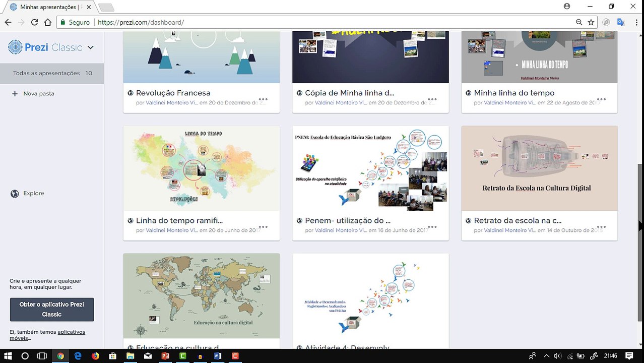Go back with browser back arrow
The width and height of the screenshot is (644, 363).
point(8,22)
